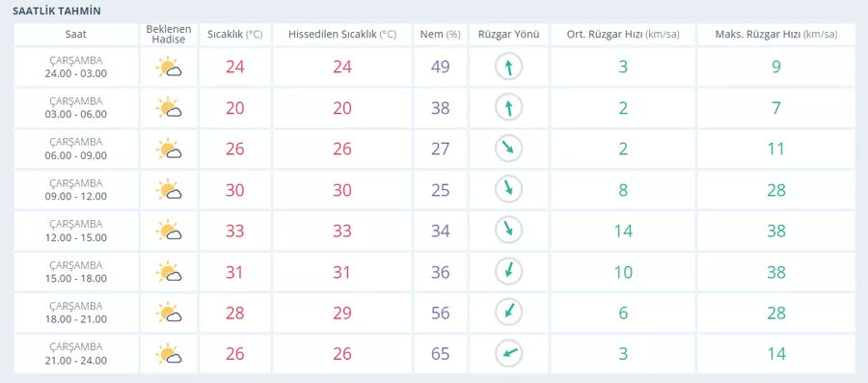Click the wind direction arrow for 12.00 - 15.00
This screenshot has width=868, height=383.
tap(508, 231)
